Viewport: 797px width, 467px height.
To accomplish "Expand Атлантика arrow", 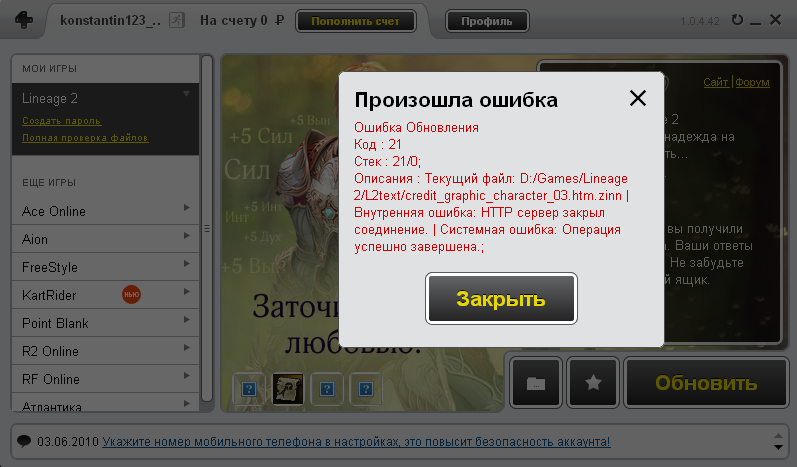I will pyautogui.click(x=187, y=403).
